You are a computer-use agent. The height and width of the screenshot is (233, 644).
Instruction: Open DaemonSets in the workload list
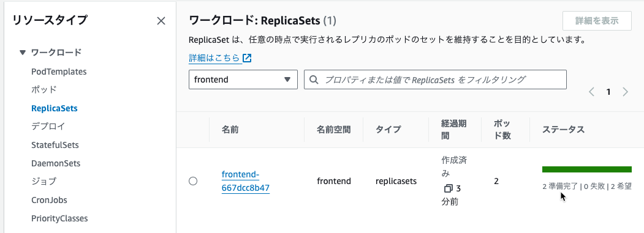[x=55, y=163]
